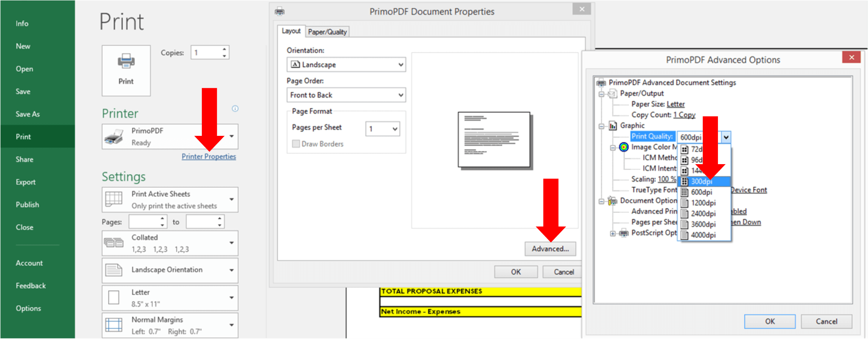The width and height of the screenshot is (868, 340).
Task: Open Feedback in the backstage sidebar
Action: click(31, 286)
